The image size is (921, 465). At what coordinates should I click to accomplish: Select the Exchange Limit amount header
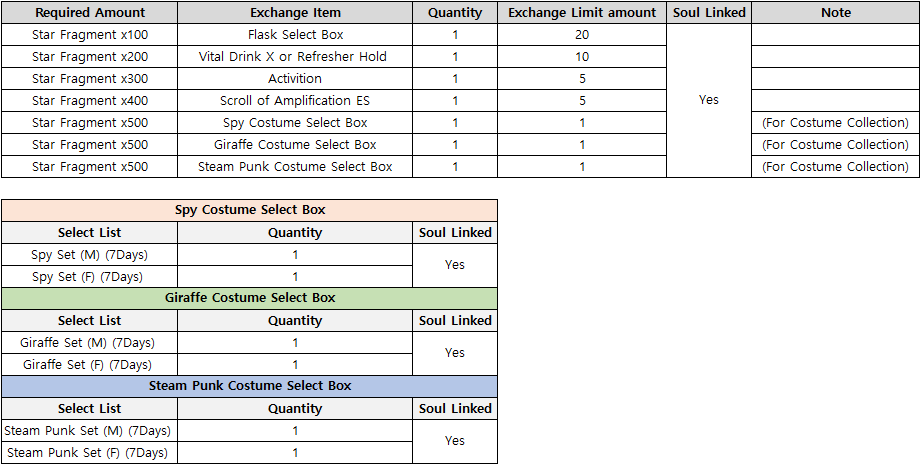click(582, 13)
